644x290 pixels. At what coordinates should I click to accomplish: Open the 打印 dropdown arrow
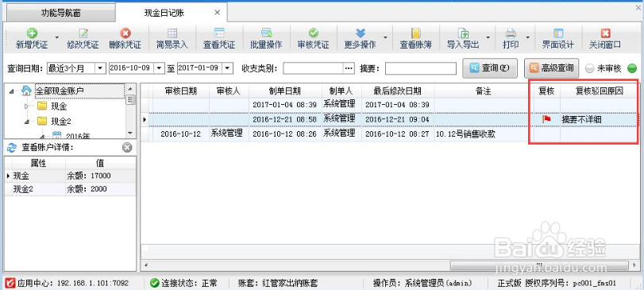click(527, 37)
